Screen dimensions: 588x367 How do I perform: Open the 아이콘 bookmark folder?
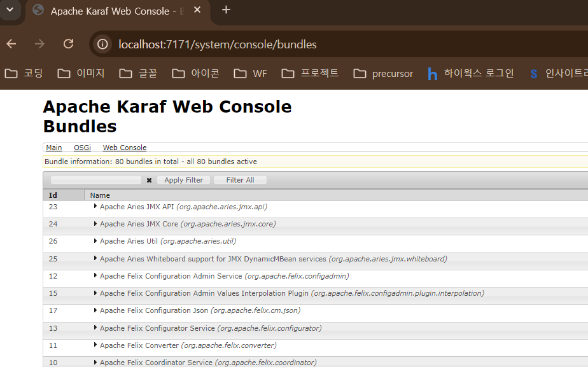pyautogui.click(x=195, y=74)
